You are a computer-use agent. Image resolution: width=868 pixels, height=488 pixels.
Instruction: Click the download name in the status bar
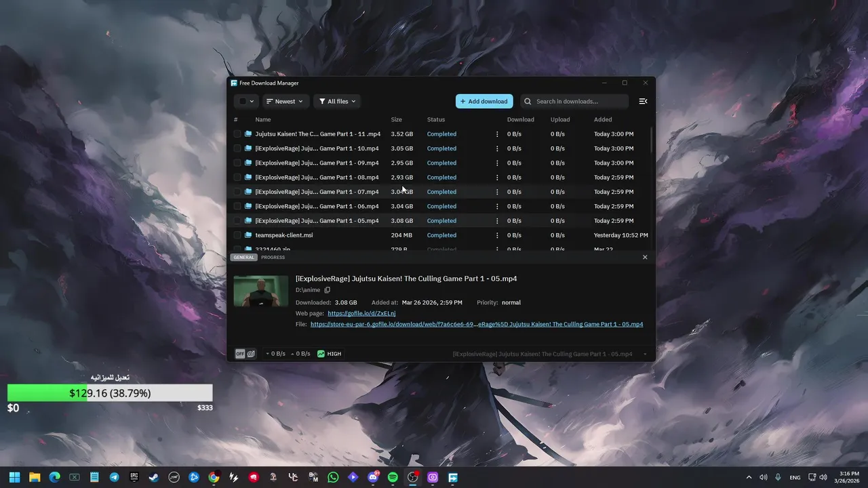click(x=542, y=354)
